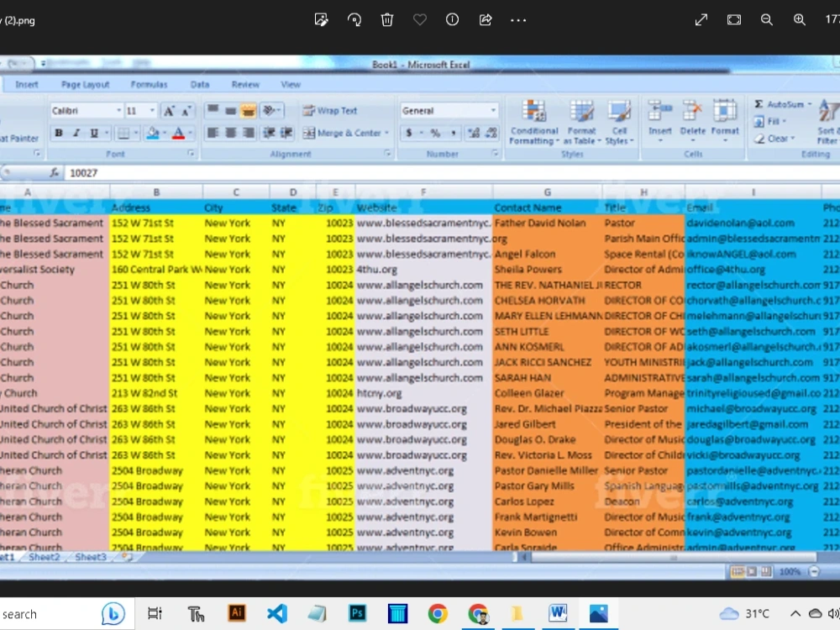This screenshot has width=840, height=630.
Task: Insert a new cell using the Insert icon
Action: tap(660, 118)
